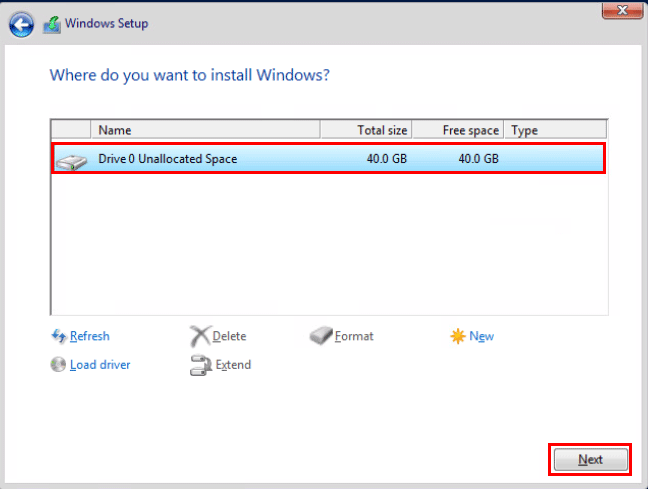Click the Refresh arrows icon

59,336
